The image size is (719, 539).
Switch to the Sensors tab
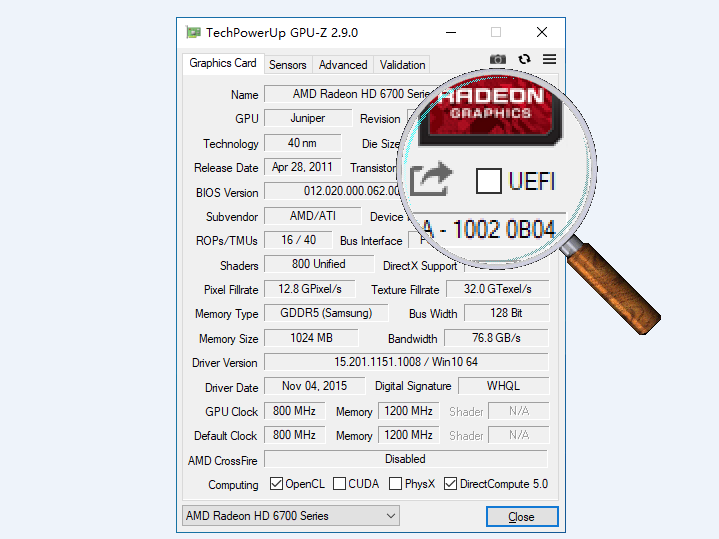pos(288,65)
